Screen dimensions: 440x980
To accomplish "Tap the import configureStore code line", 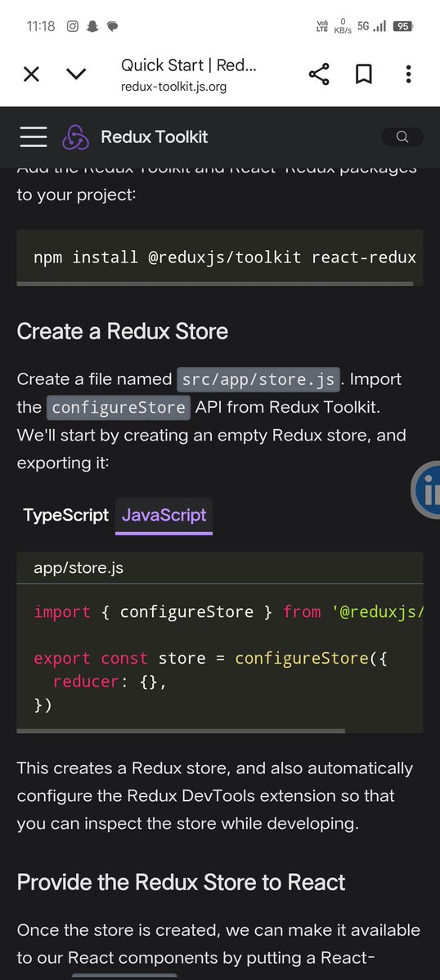I will pos(228,611).
